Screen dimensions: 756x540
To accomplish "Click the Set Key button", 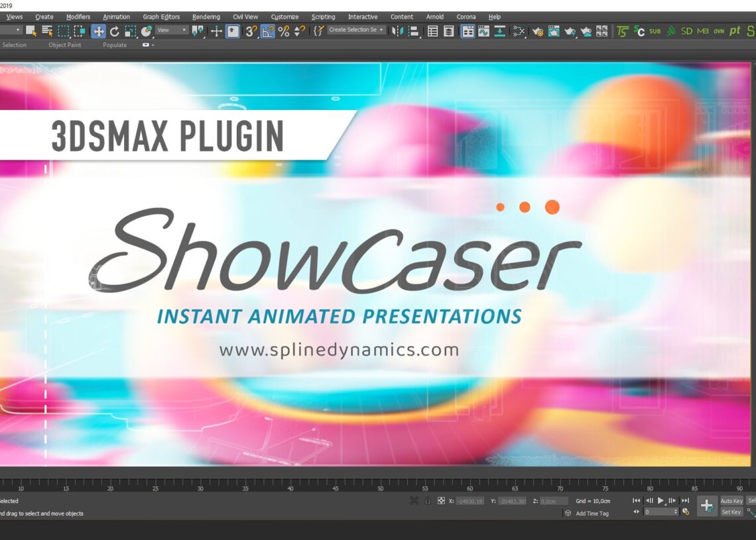I will coord(731,512).
